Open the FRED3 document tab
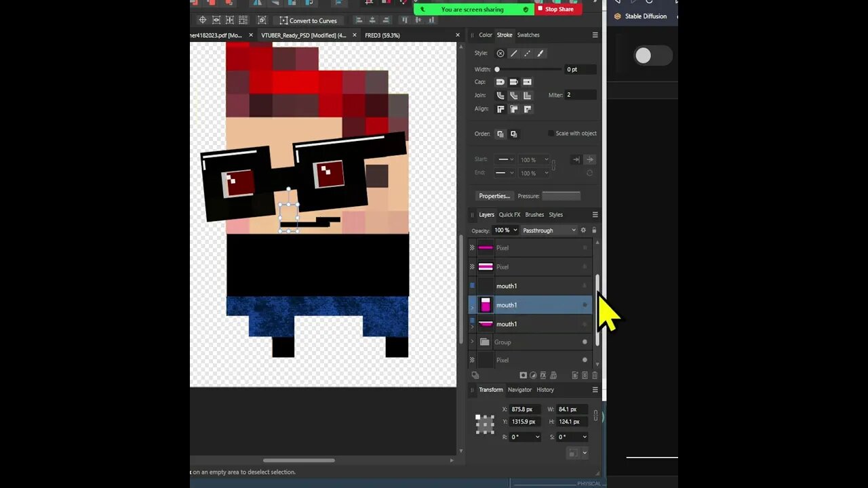This screenshot has width=868, height=488. (x=382, y=35)
